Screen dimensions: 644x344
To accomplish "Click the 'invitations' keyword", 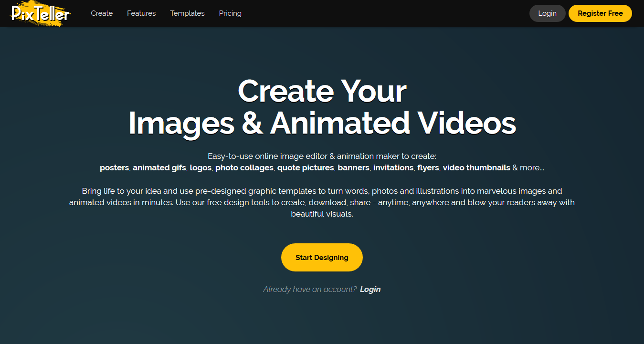I will click(x=393, y=168).
